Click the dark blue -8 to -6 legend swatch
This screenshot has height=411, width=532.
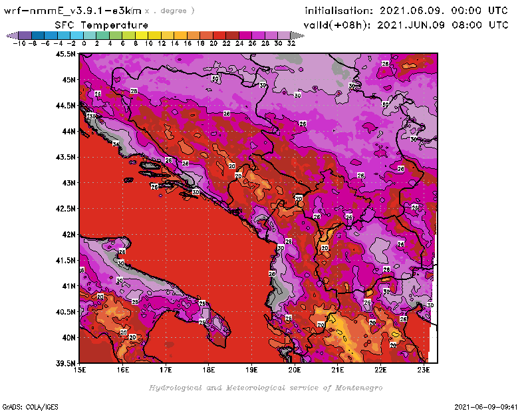tap(38, 35)
